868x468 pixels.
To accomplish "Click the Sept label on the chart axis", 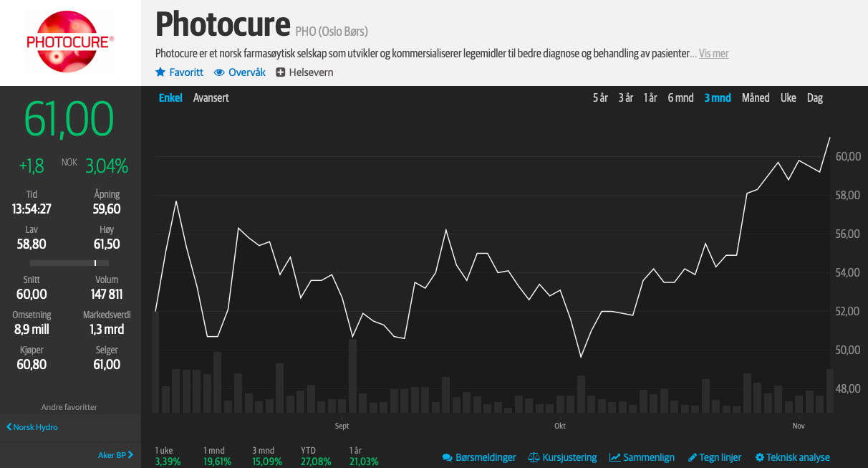I will 342,426.
